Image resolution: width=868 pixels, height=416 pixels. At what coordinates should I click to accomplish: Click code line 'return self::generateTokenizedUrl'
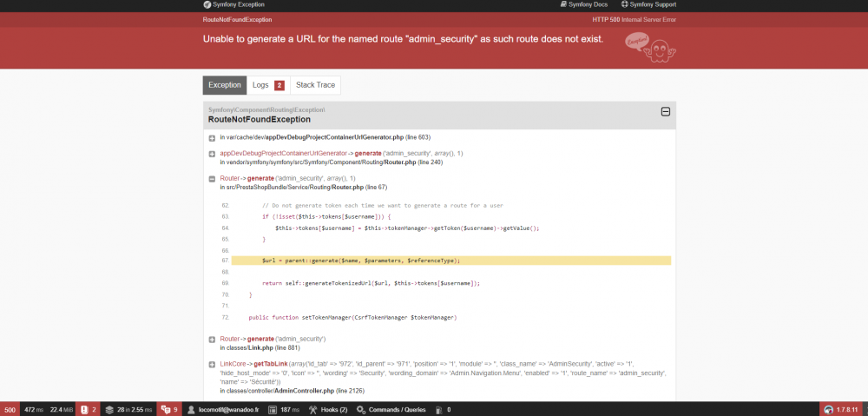click(371, 283)
